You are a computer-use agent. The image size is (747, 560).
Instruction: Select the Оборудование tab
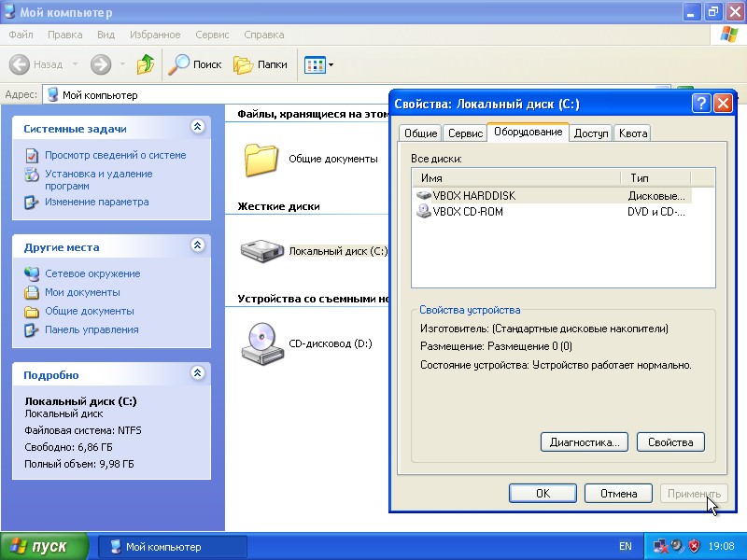pos(528,132)
